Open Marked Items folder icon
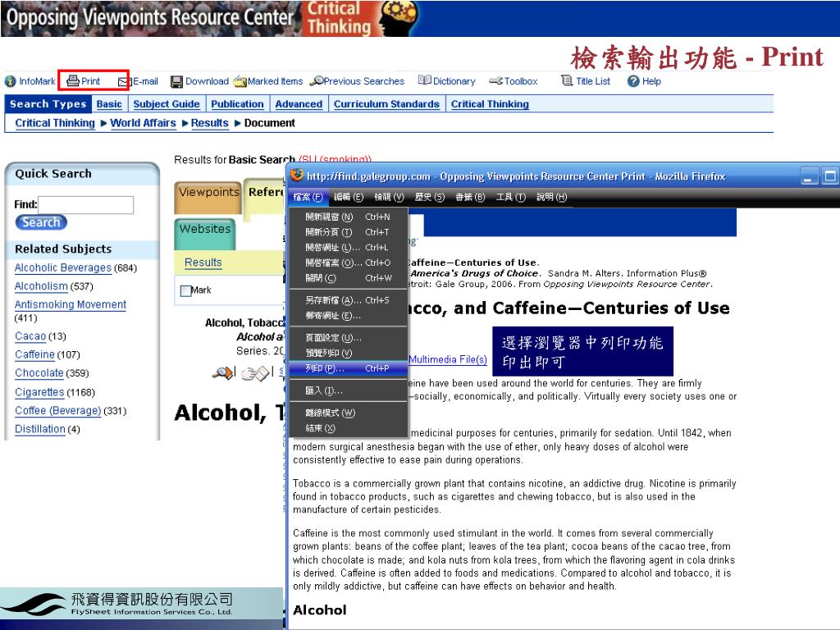This screenshot has height=630, width=840. point(240,81)
